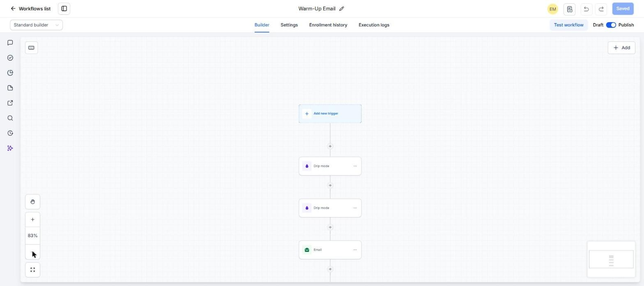Open the workflow notes icon near avatar
This screenshot has height=286, width=644.
click(569, 9)
